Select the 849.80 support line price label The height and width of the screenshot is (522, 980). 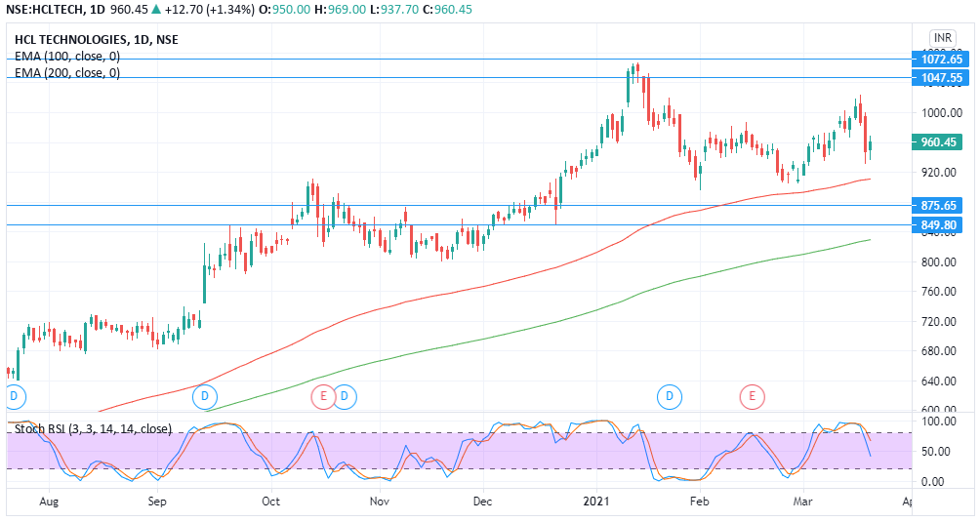[941, 225]
